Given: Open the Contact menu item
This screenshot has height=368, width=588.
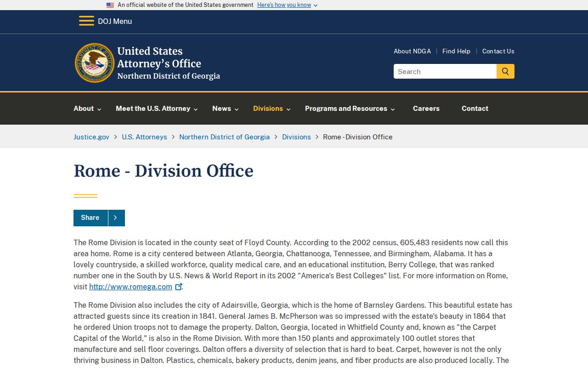Looking at the screenshot, I should point(475,109).
